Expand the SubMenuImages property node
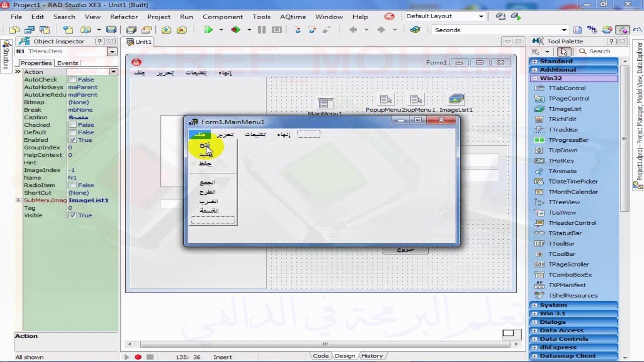 [x=19, y=200]
